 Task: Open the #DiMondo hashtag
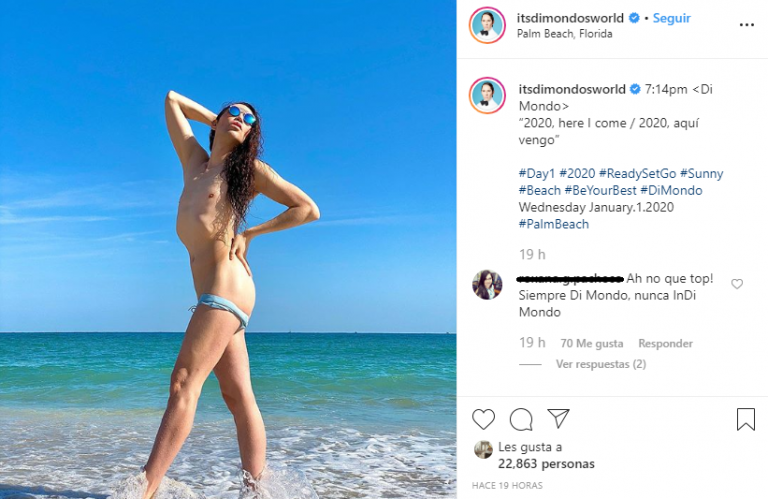click(671, 190)
